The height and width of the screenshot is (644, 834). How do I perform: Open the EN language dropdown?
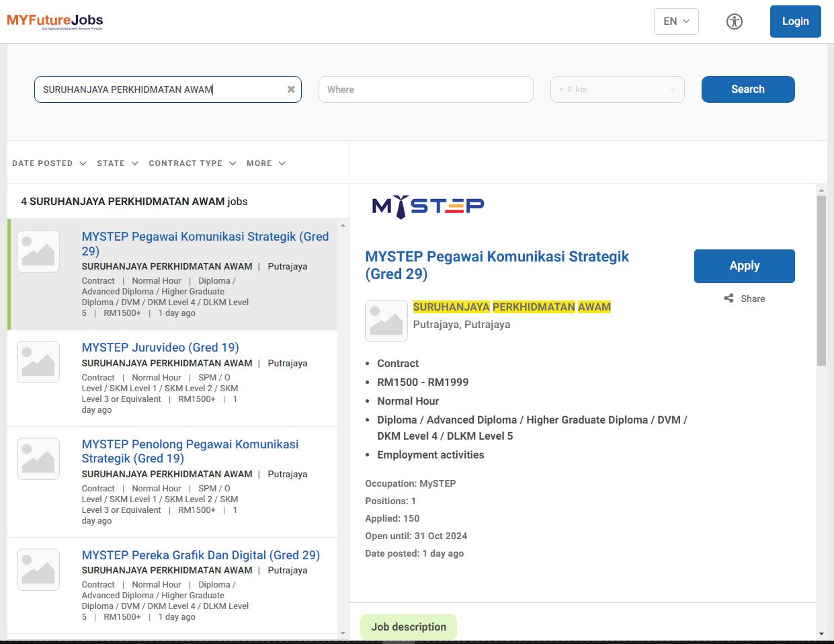676,22
